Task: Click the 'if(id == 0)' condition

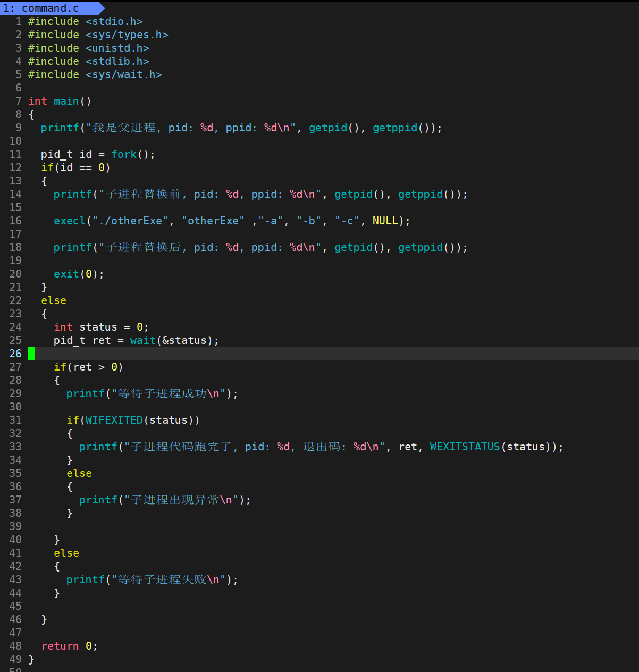Action: pos(75,167)
